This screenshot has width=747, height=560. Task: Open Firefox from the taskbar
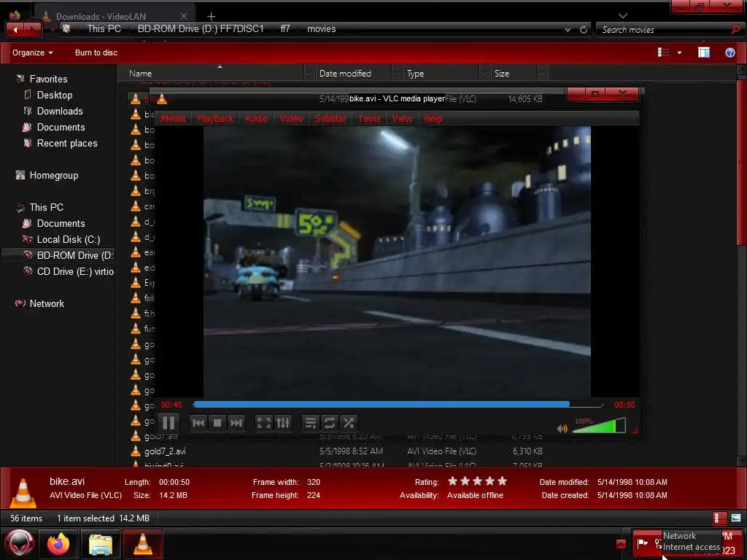coord(58,543)
